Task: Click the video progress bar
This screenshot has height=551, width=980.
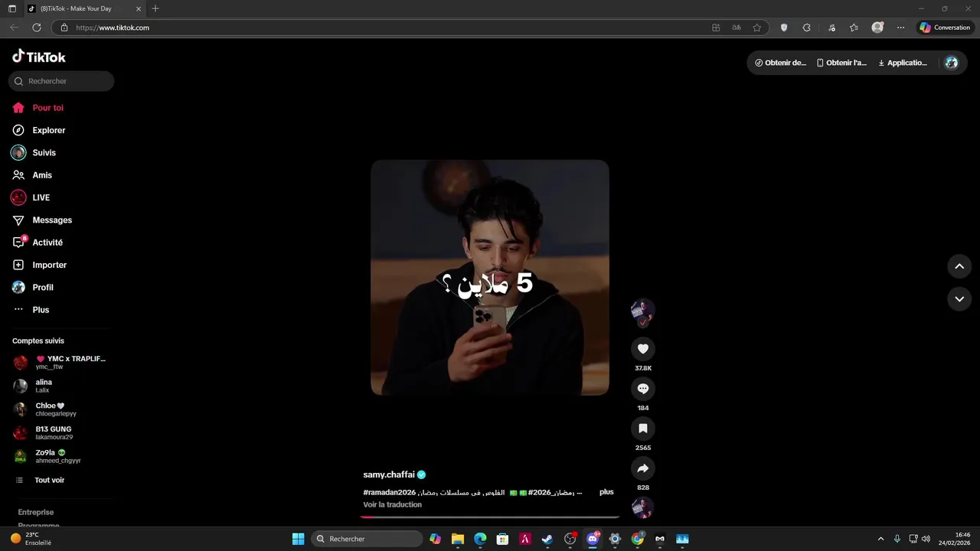Action: click(490, 517)
